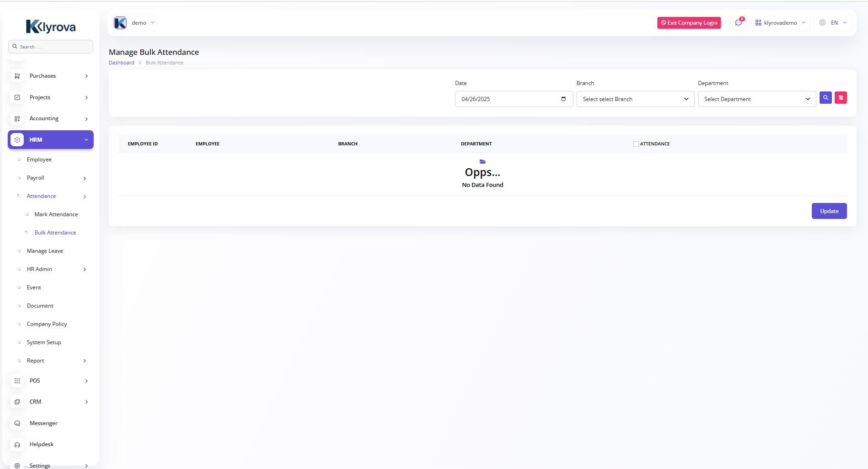868x469 pixels.
Task: Expand the klyrovademo user menu
Action: click(x=780, y=23)
